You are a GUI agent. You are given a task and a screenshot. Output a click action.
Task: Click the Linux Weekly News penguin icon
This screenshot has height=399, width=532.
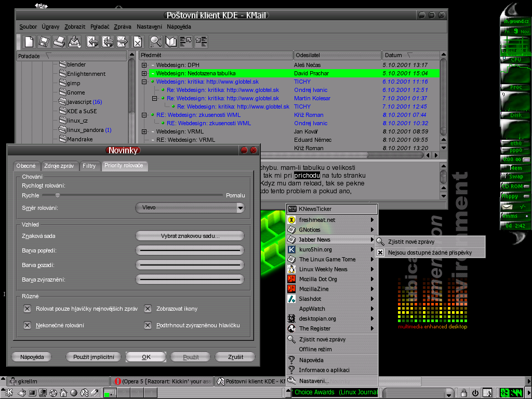click(x=291, y=269)
